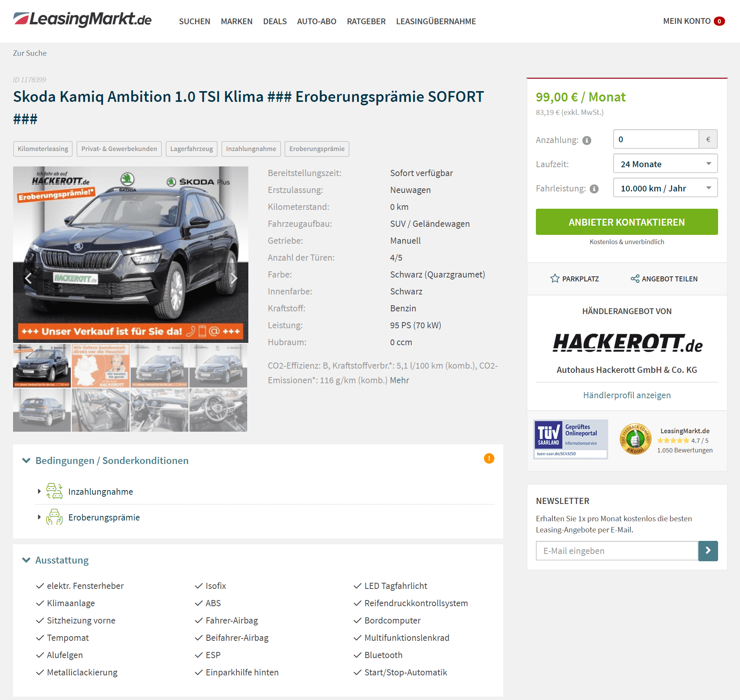Click the Eroberungsprämie tag

[317, 149]
